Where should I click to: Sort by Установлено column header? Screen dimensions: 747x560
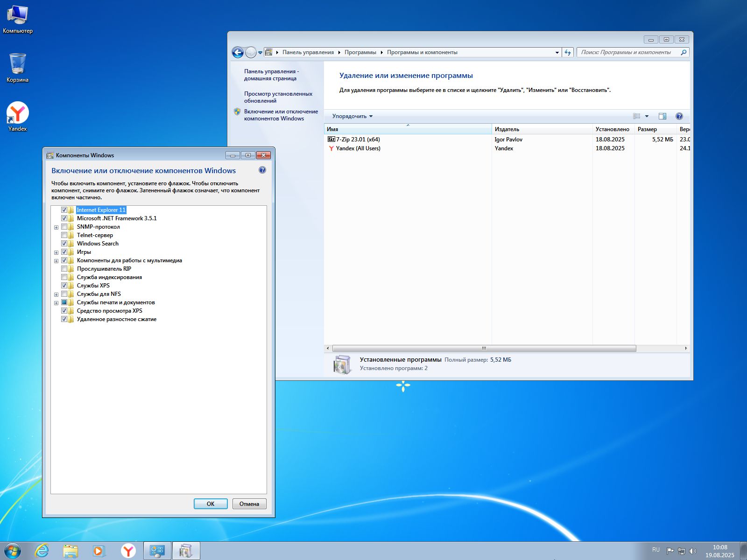613,129
